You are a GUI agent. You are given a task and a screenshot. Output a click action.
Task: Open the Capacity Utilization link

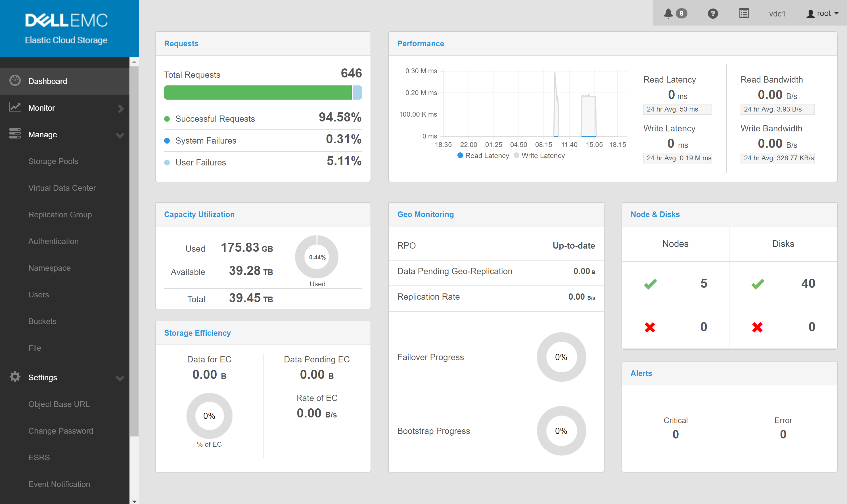[x=199, y=214]
